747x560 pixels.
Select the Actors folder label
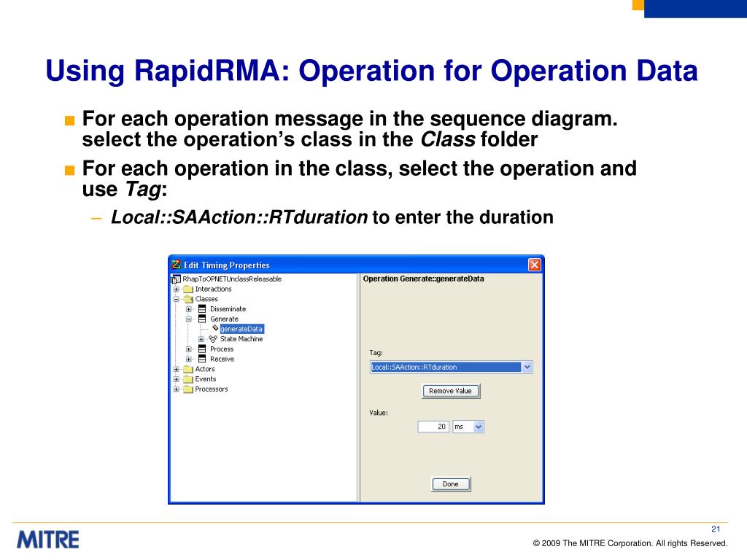(x=205, y=369)
